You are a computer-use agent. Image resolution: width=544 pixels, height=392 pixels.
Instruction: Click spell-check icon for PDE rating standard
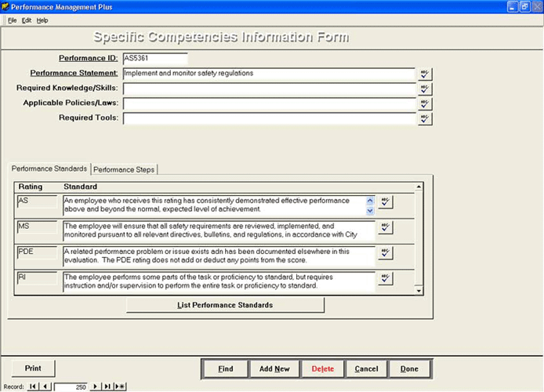386,252
